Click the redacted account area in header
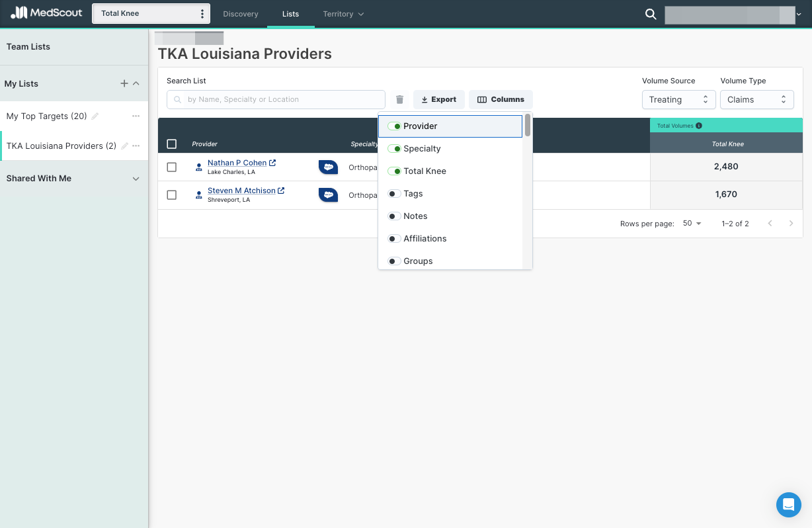Viewport: 812px width, 528px height. [730, 15]
